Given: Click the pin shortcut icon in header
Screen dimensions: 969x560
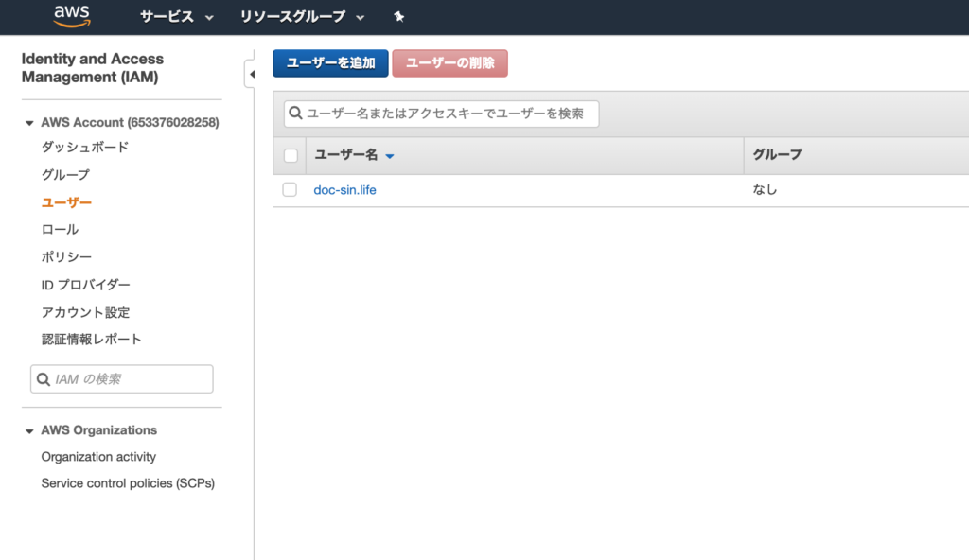Looking at the screenshot, I should (x=399, y=17).
